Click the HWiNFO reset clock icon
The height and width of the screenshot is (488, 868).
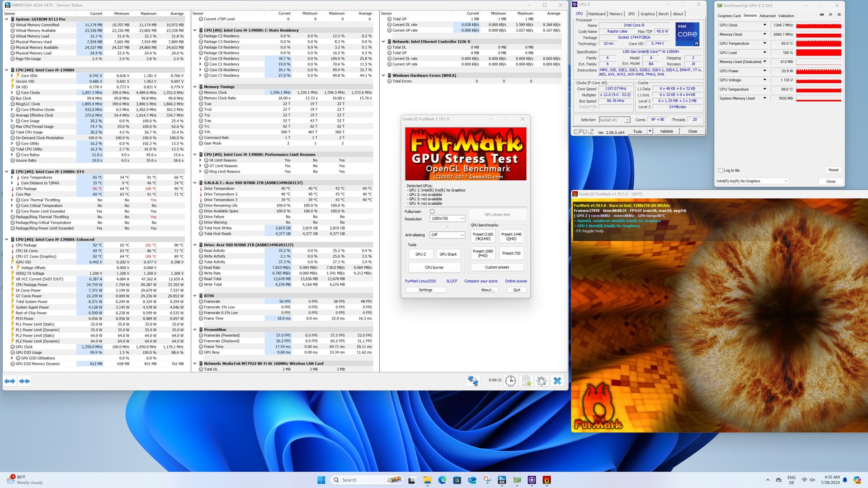(x=510, y=381)
